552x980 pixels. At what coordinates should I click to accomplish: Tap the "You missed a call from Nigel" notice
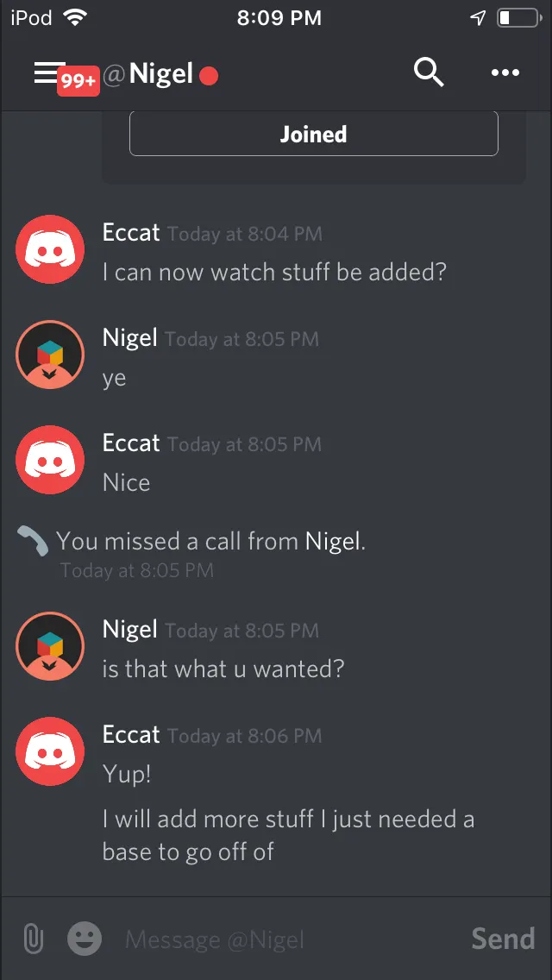click(210, 541)
